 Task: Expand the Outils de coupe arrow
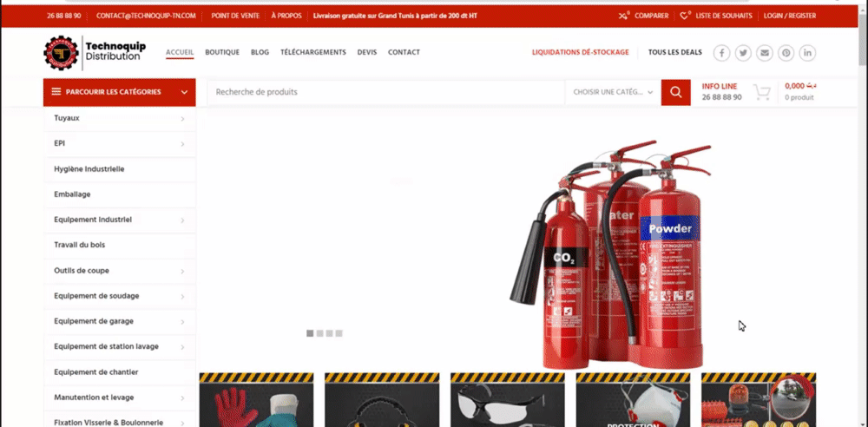182,272
